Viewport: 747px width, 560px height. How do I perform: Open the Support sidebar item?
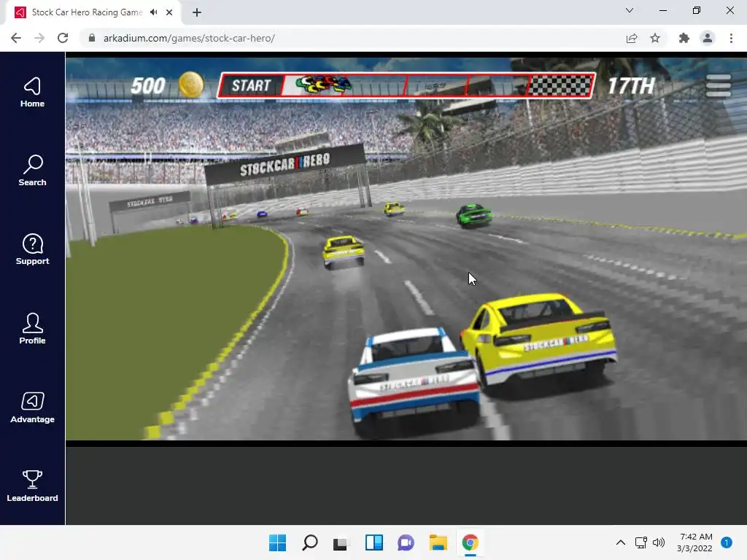pos(32,249)
